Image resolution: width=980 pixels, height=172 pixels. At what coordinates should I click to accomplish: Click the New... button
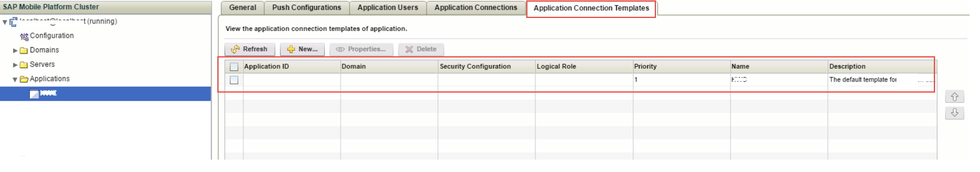[302, 49]
